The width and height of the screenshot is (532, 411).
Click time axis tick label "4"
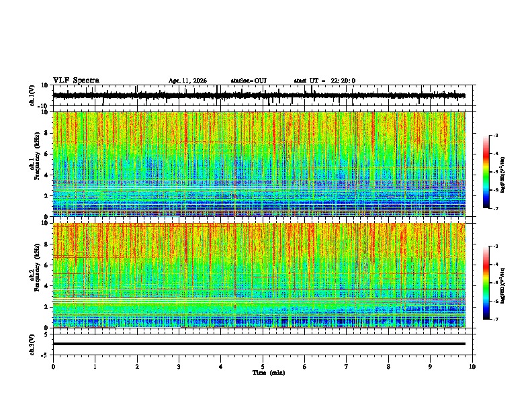[x=221, y=367]
